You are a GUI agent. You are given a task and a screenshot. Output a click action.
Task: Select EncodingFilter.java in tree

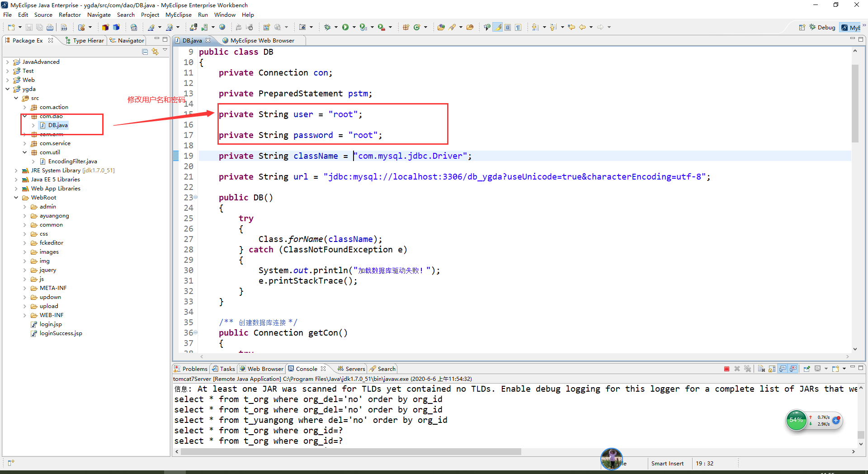pos(72,161)
